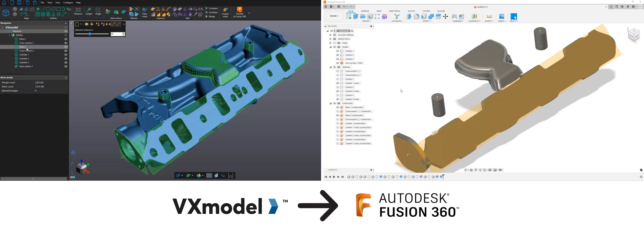The image size is (644, 230).
Task: Click the Clean mesh tool
Action: (145, 13)
